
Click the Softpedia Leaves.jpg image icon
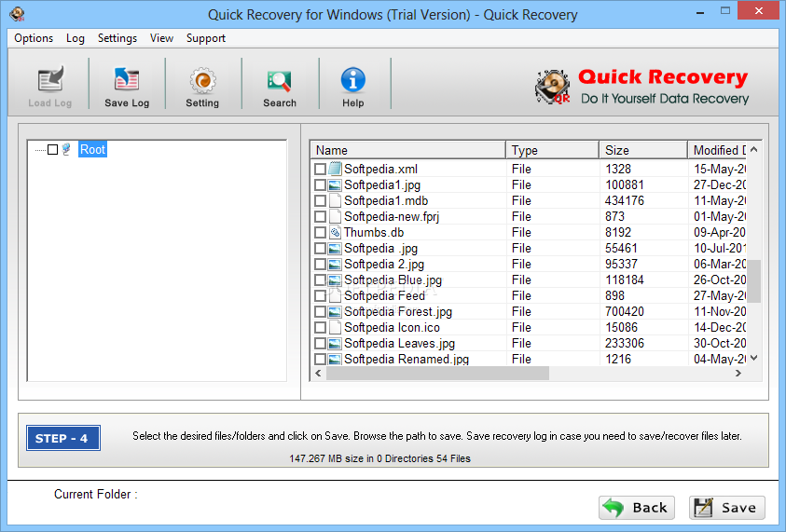(335, 344)
